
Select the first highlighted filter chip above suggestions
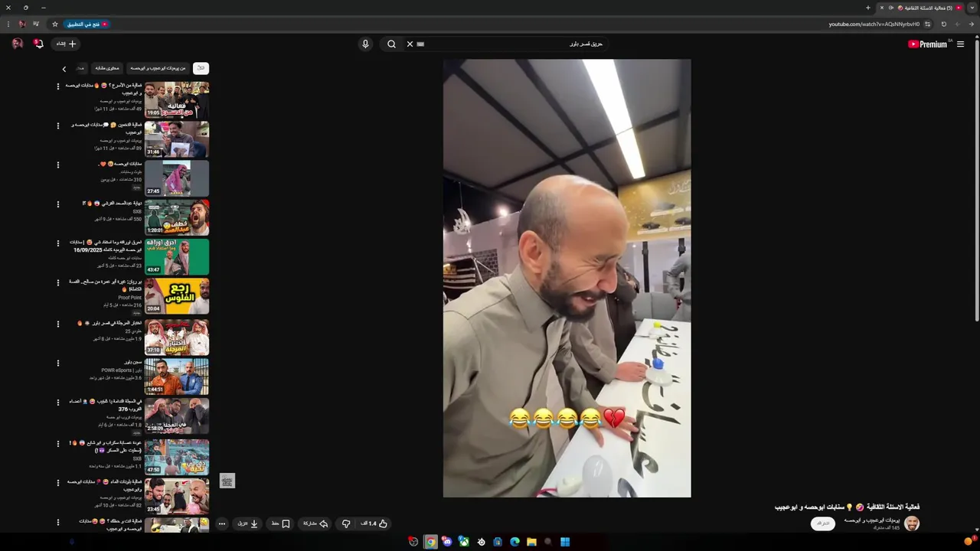point(201,68)
